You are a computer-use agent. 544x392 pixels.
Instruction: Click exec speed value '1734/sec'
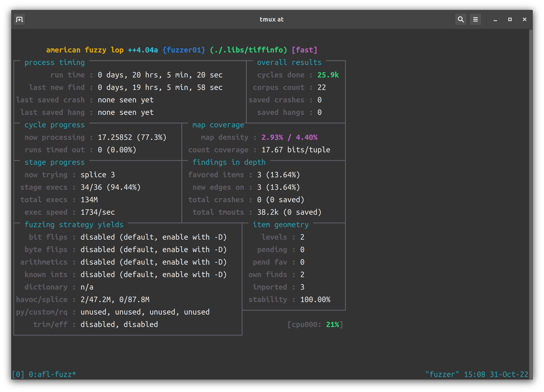point(98,212)
